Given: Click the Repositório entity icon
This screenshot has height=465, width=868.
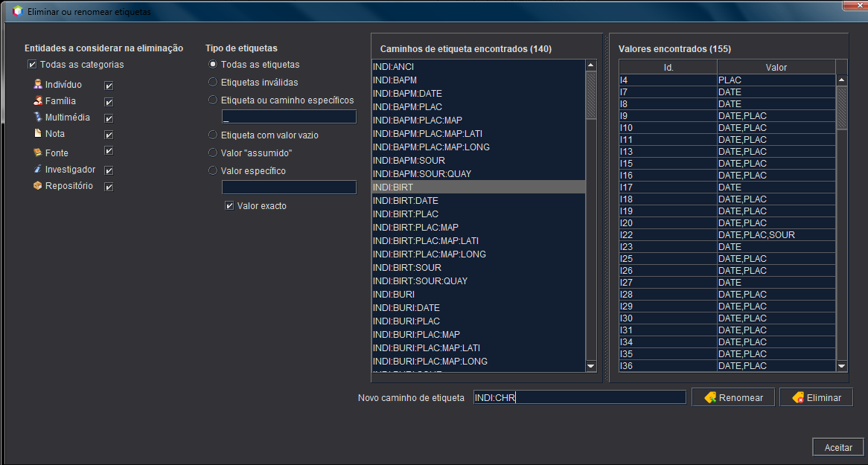Looking at the screenshot, I should (x=38, y=186).
